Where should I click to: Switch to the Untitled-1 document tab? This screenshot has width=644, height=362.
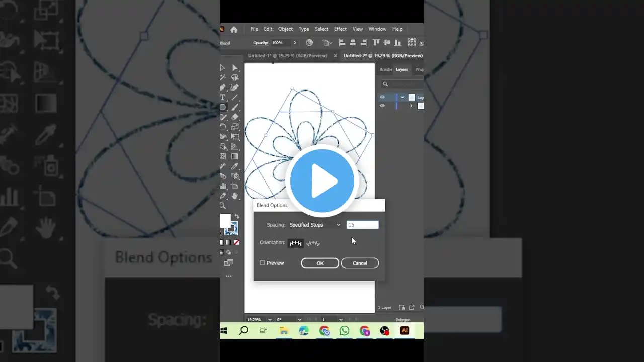tap(287, 56)
